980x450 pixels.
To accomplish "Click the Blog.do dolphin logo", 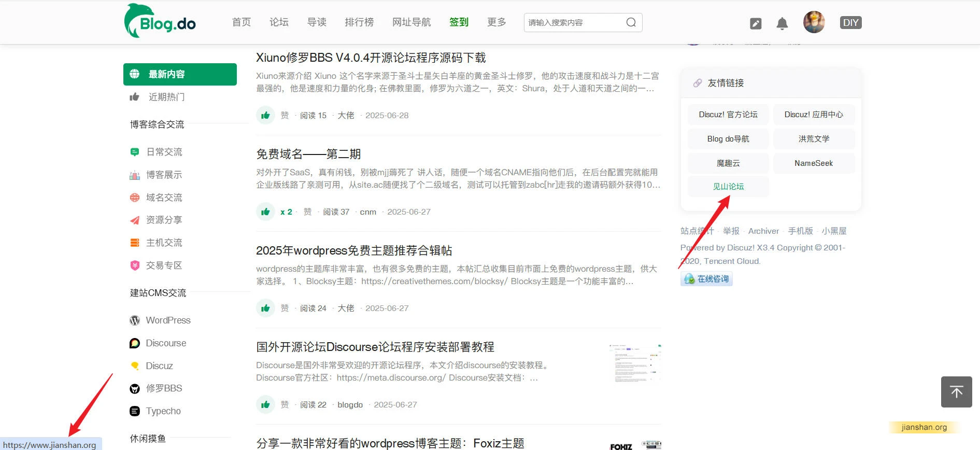I will [x=160, y=21].
